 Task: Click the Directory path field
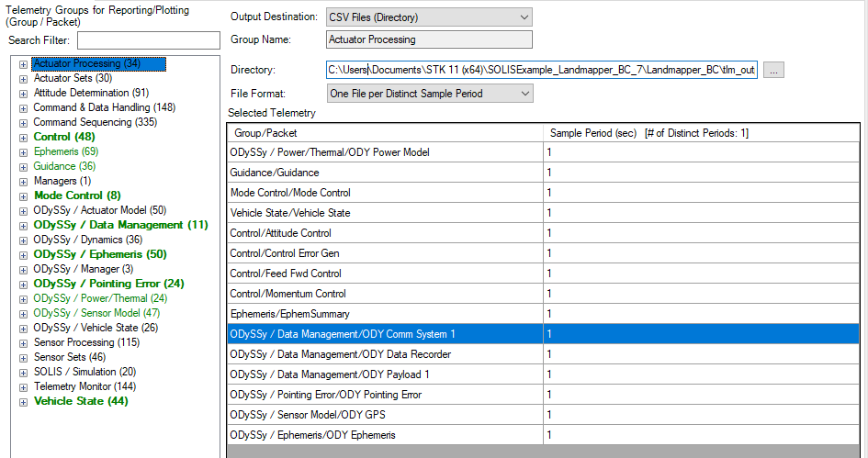coord(542,71)
